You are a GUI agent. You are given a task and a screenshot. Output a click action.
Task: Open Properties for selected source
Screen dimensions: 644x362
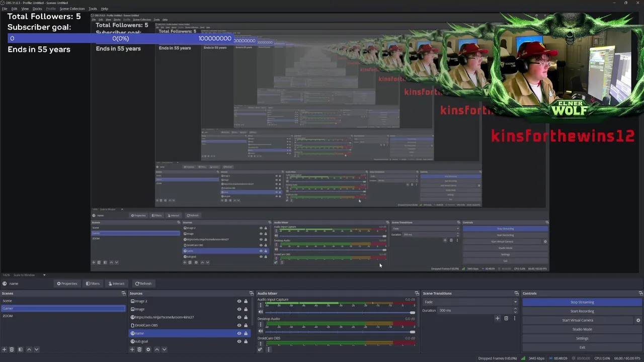point(67,284)
